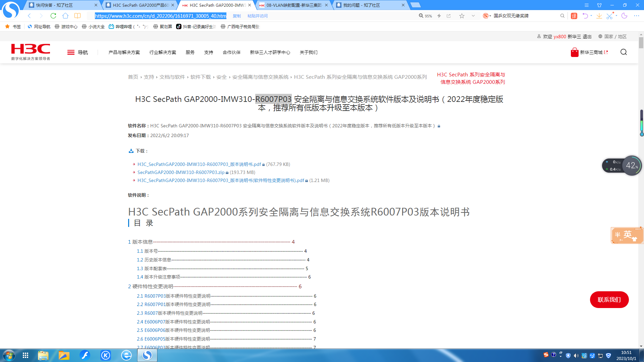Click the scissors screenshot tool icon
Screen dimensions: 644x362
(x=609, y=16)
